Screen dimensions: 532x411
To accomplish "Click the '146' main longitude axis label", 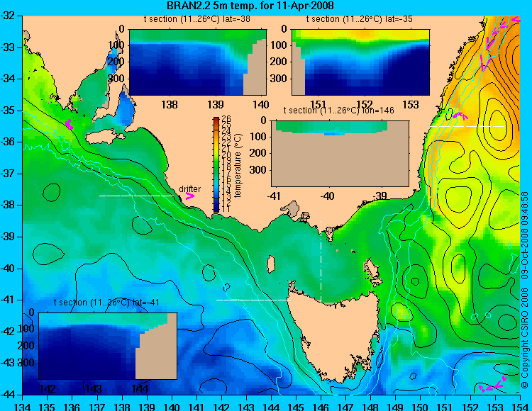I will point(321,406).
